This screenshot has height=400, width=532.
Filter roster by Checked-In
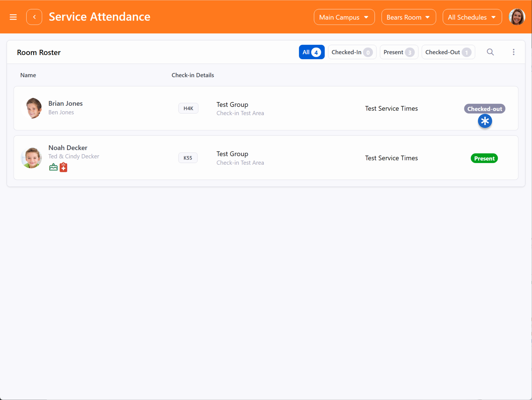tap(352, 52)
